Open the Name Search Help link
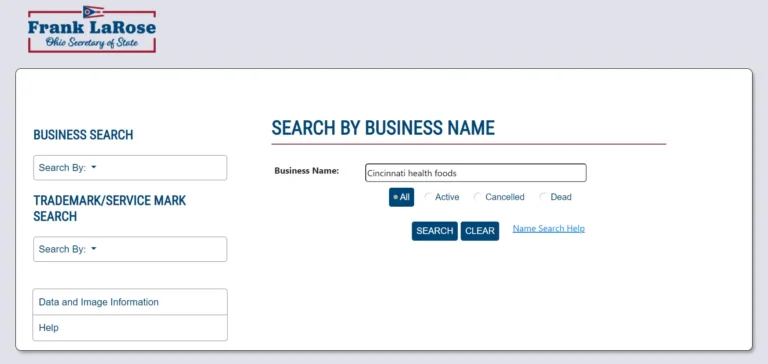The width and height of the screenshot is (768, 364). coord(549,229)
